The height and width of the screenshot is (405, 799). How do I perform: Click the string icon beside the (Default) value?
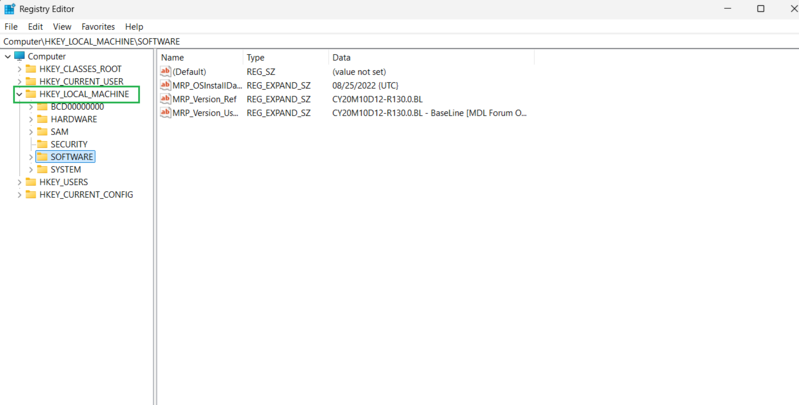pyautogui.click(x=166, y=72)
